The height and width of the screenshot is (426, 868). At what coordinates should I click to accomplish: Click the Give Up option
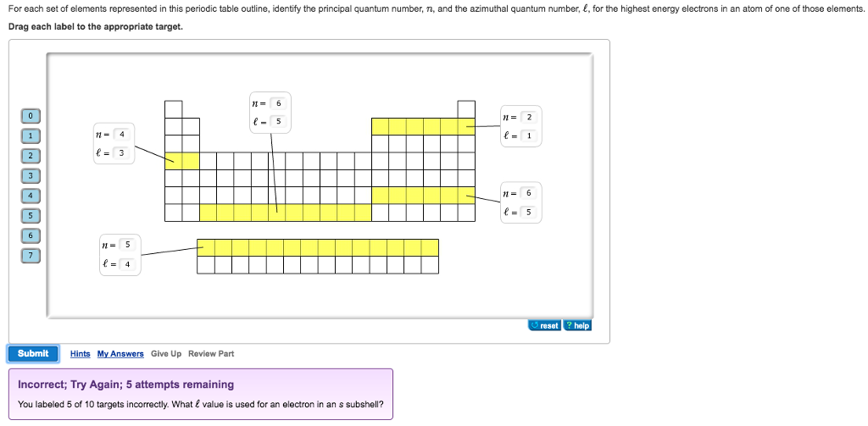pos(166,353)
